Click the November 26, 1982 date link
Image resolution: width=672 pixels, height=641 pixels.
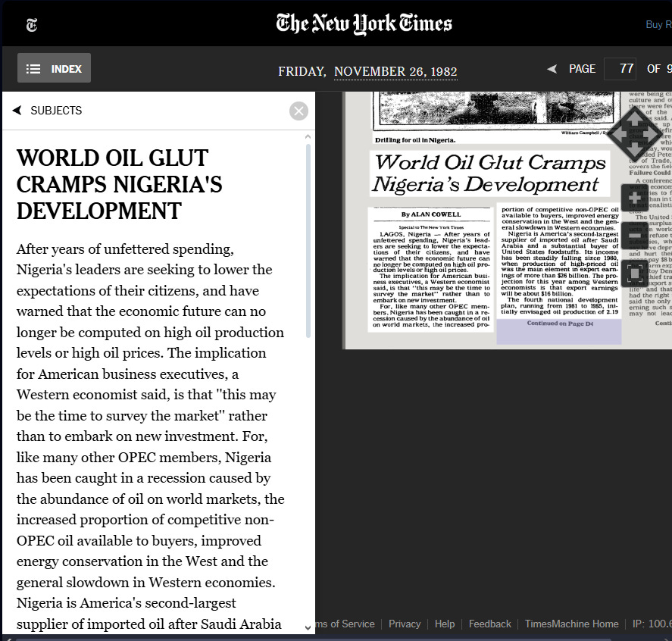[395, 71]
